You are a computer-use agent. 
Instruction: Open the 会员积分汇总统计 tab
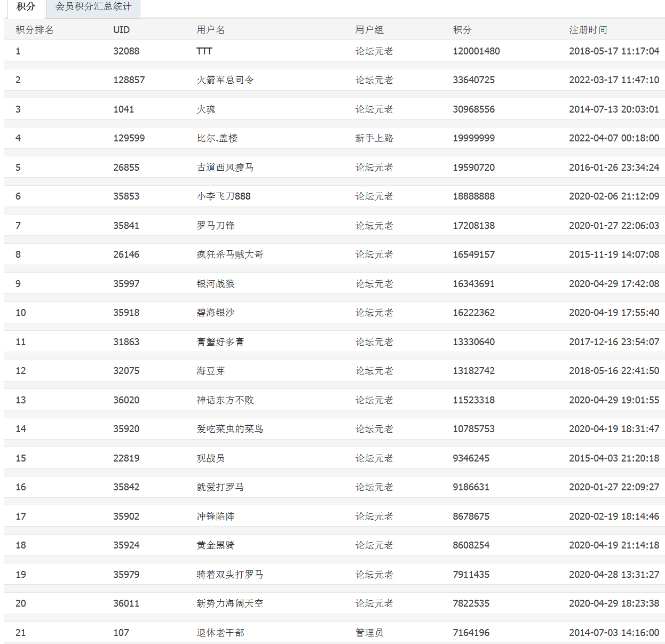(x=93, y=7)
